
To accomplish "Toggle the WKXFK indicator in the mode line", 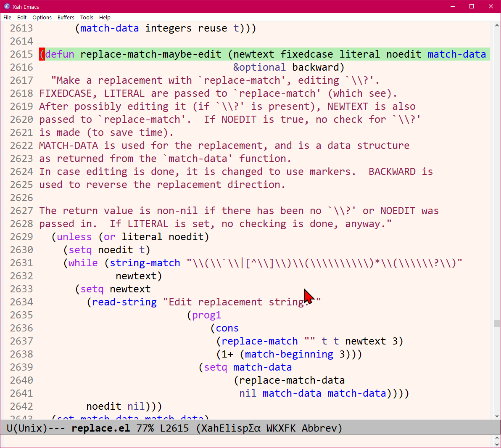I will pos(281,428).
